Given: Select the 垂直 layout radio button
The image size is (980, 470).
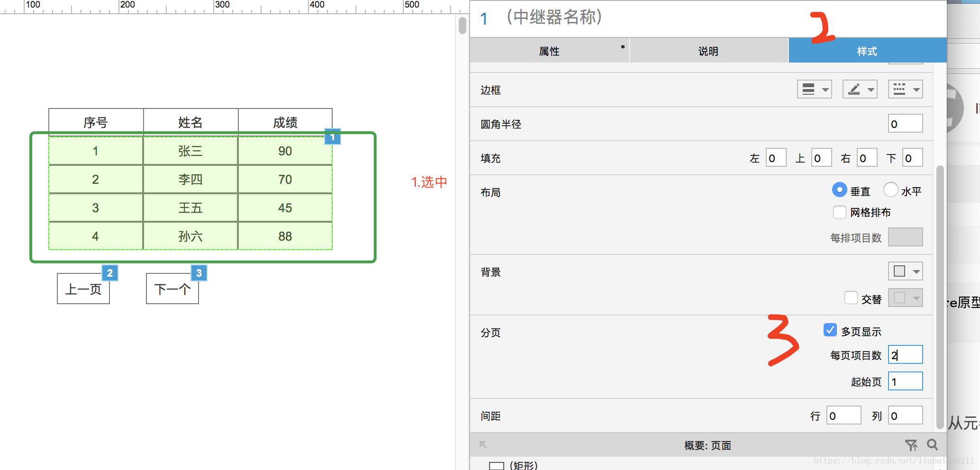Looking at the screenshot, I should (x=839, y=190).
